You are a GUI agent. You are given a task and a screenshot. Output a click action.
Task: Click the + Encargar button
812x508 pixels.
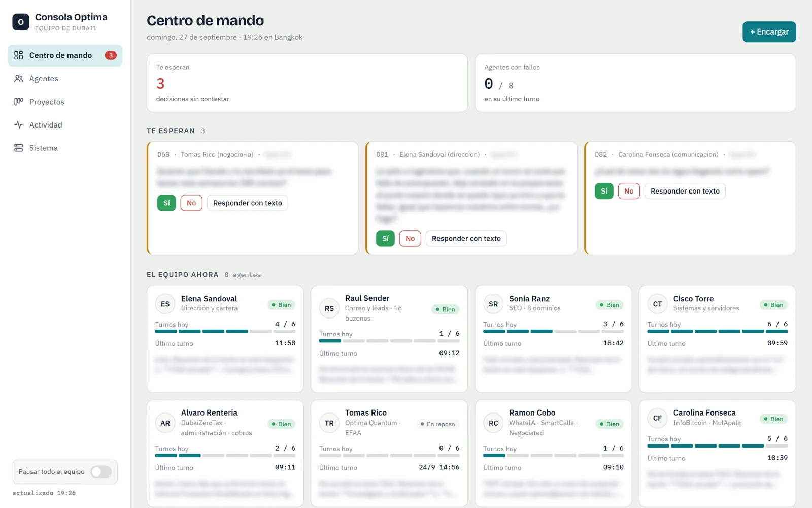click(769, 31)
